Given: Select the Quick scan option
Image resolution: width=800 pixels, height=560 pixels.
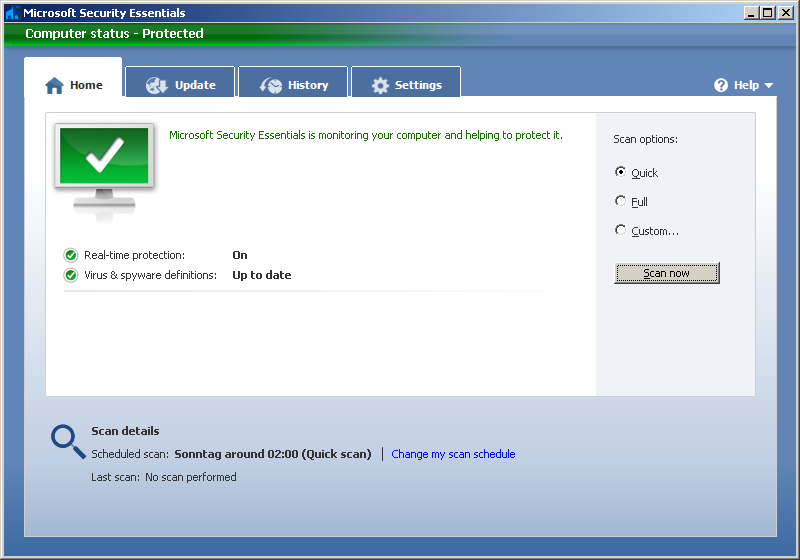Looking at the screenshot, I should pos(621,172).
